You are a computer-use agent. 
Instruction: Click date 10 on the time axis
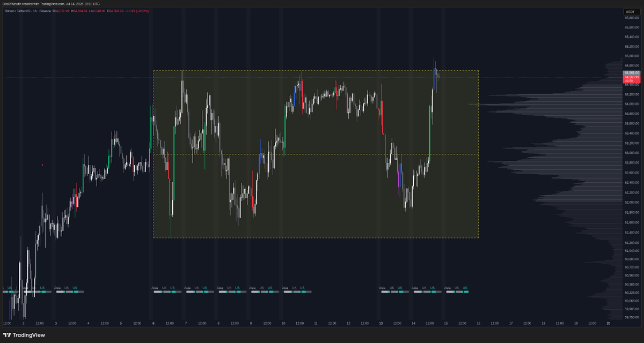coord(283,324)
